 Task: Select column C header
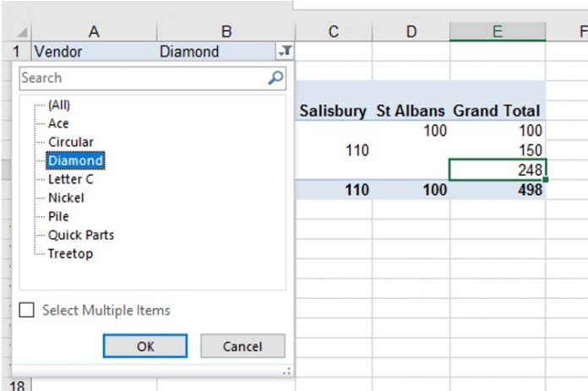click(x=334, y=31)
